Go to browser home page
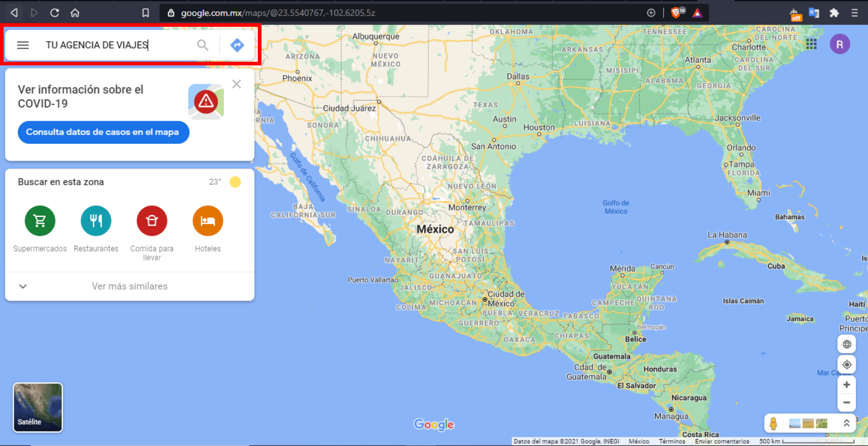 (75, 13)
